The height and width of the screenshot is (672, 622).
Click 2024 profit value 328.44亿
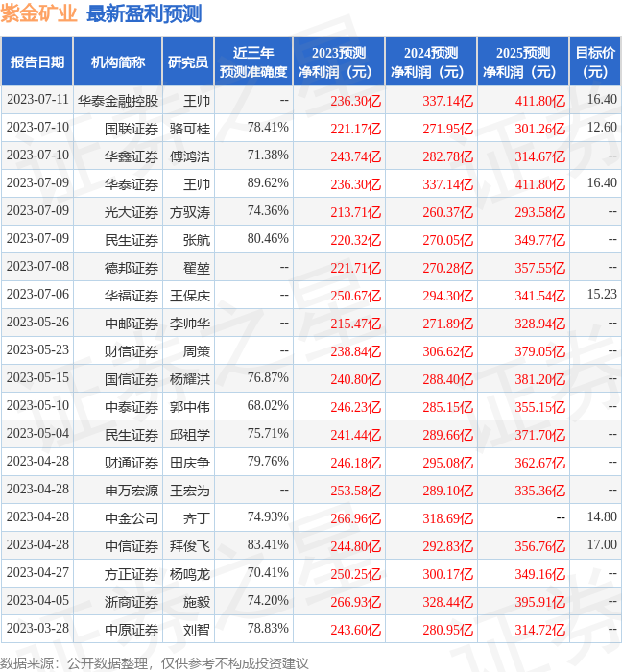tap(447, 602)
